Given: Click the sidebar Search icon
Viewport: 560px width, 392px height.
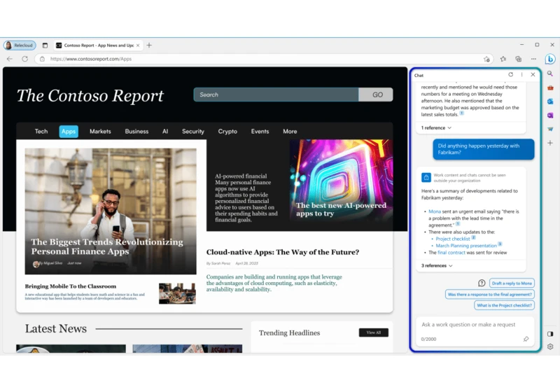Looking at the screenshot, I should pyautogui.click(x=550, y=74).
